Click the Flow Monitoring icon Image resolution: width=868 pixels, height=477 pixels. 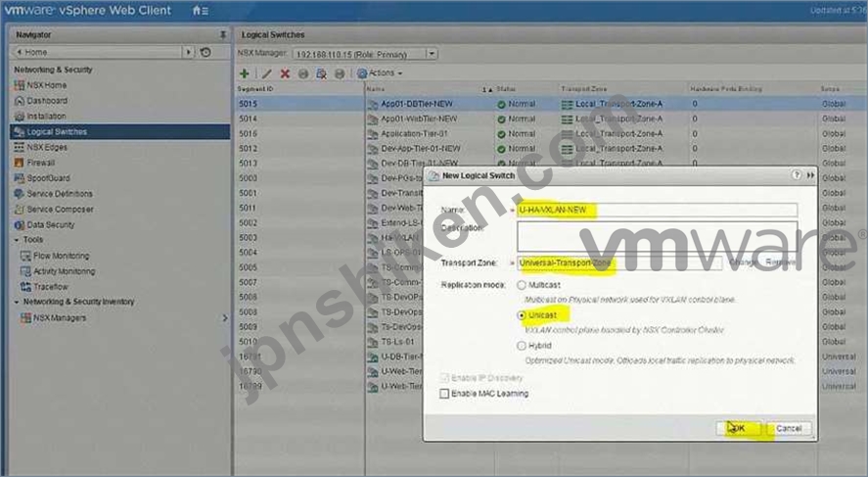25,256
